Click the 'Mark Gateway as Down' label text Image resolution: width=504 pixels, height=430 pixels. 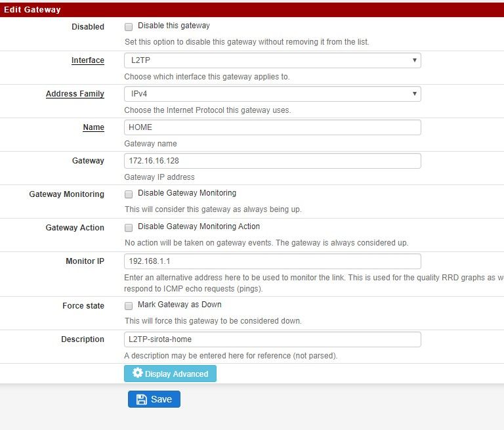click(180, 304)
